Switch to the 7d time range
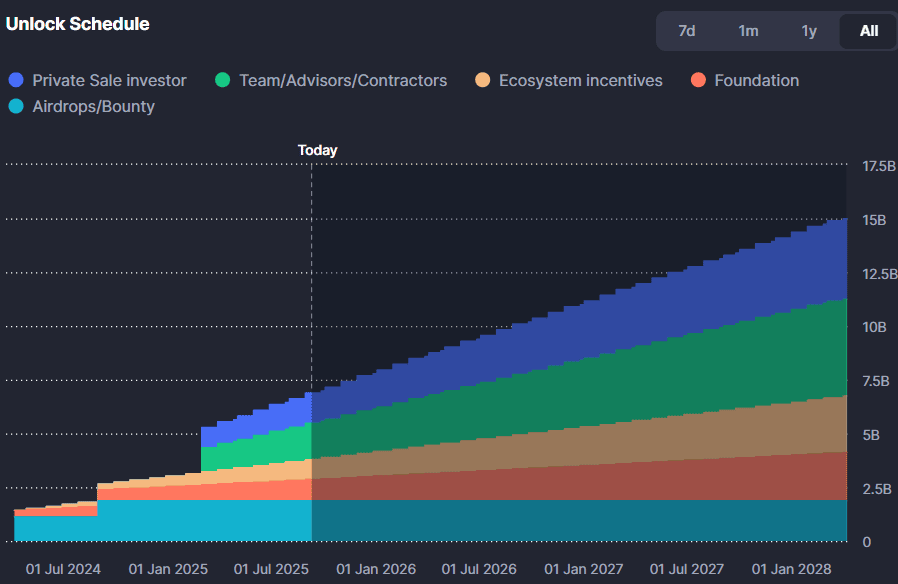This screenshot has height=584, width=898. 687,31
